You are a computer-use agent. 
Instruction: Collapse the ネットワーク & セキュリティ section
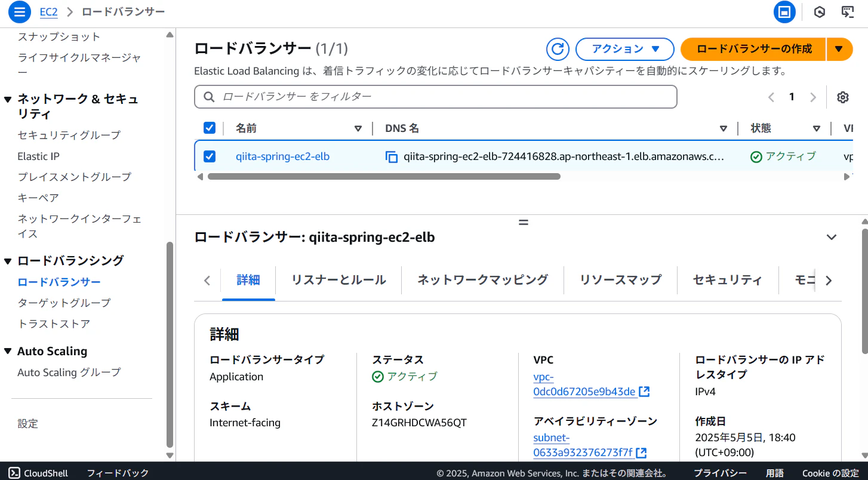(x=8, y=99)
